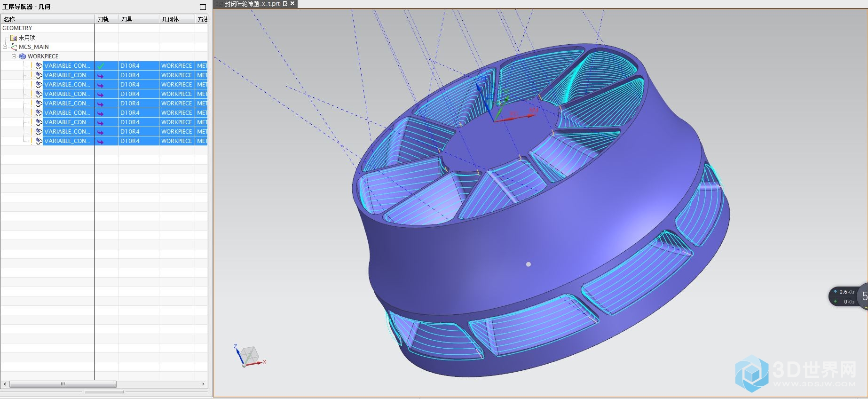Click the 几何体 column header

click(x=177, y=19)
